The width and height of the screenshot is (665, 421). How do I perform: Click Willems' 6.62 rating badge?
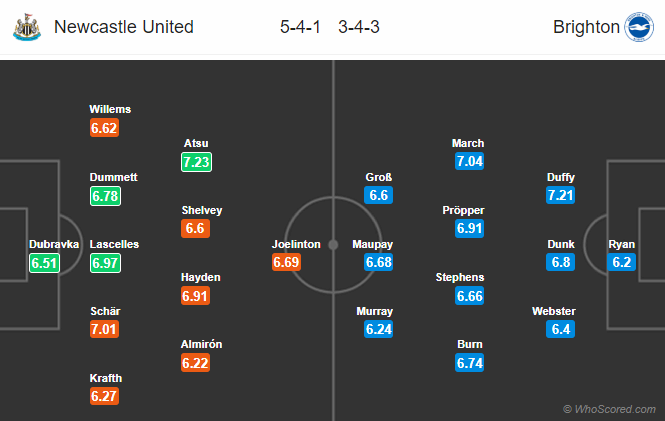(x=104, y=128)
